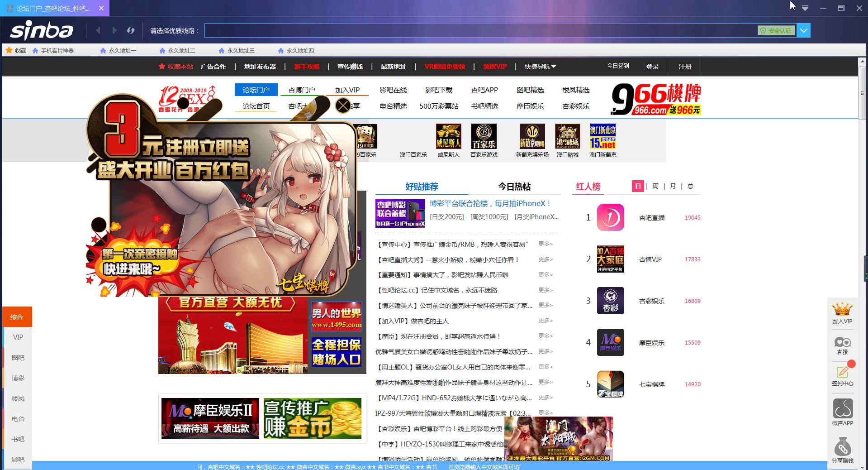Viewport: 868px width, 470px height.
Task: Click 更多> beside the 【加入VIP】 post
Action: [x=545, y=321]
